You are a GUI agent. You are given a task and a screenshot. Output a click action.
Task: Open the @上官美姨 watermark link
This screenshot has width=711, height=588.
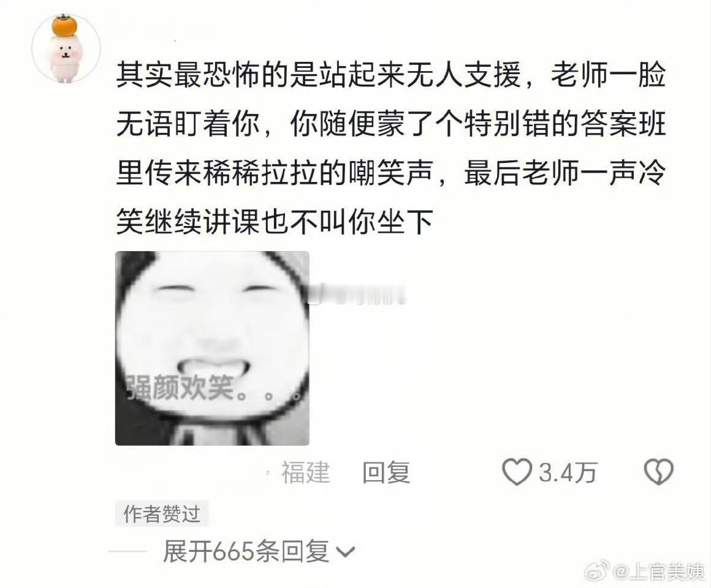(659, 571)
